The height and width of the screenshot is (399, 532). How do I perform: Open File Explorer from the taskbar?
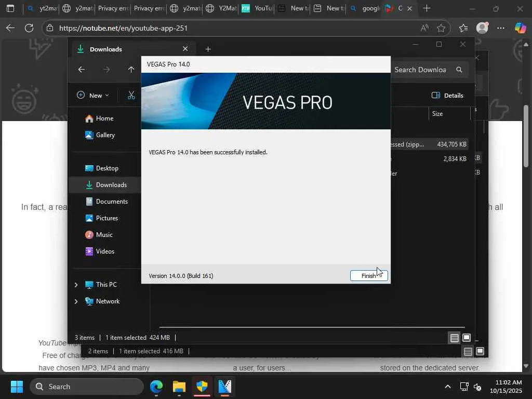point(179,387)
